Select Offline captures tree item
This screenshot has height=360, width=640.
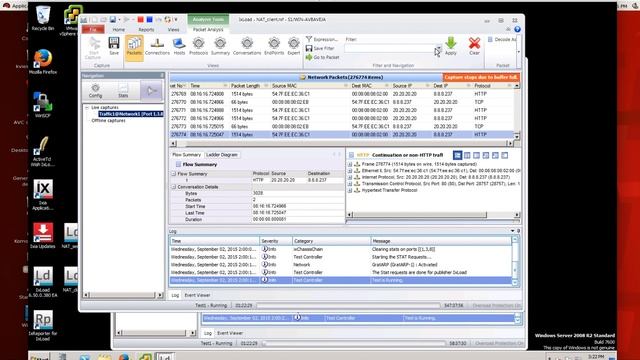coord(108,120)
